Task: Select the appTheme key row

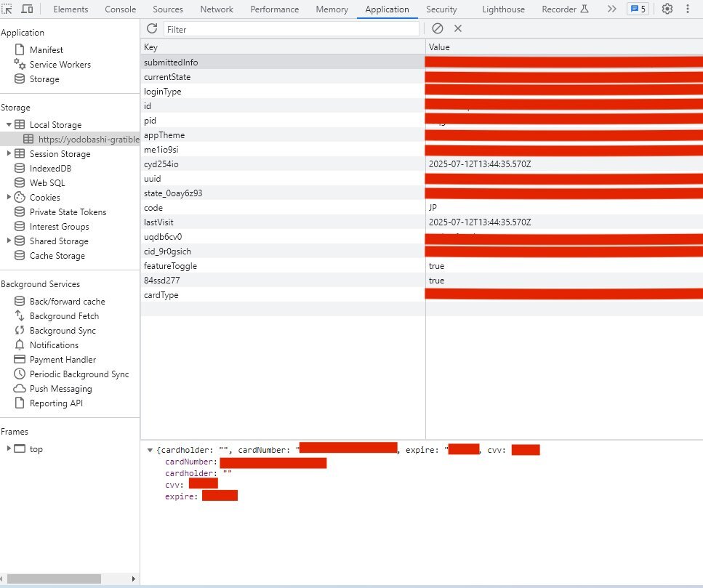Action: (x=283, y=135)
